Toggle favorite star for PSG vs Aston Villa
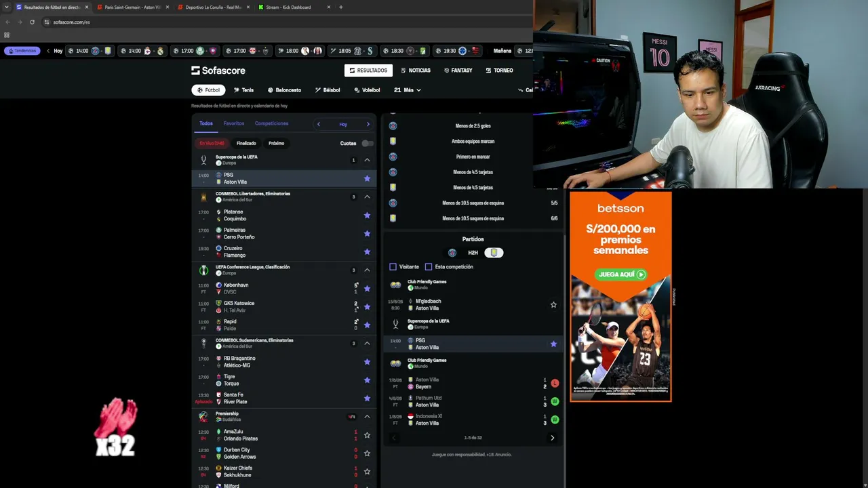 [x=367, y=178]
